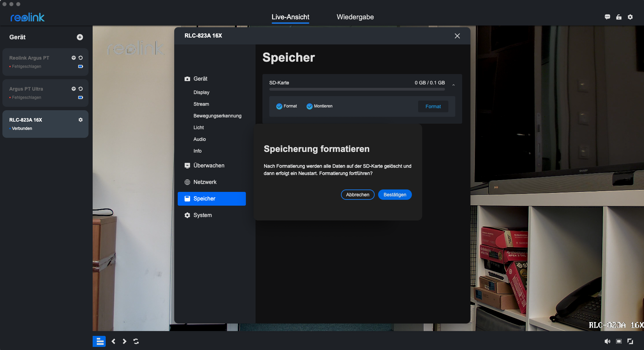Cancel formatting with Abbrechen button
This screenshot has width=644, height=350.
coord(357,195)
